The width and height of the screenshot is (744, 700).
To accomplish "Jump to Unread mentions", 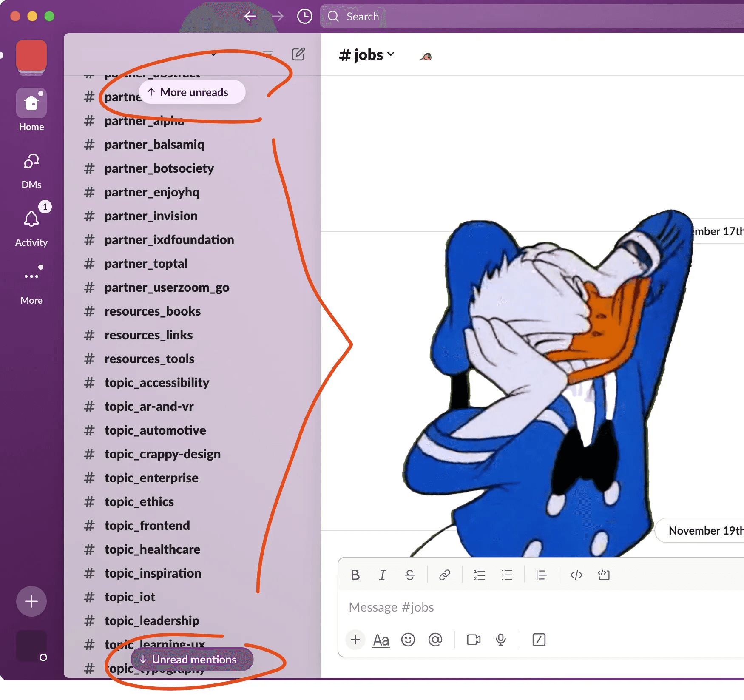I will pyautogui.click(x=192, y=660).
